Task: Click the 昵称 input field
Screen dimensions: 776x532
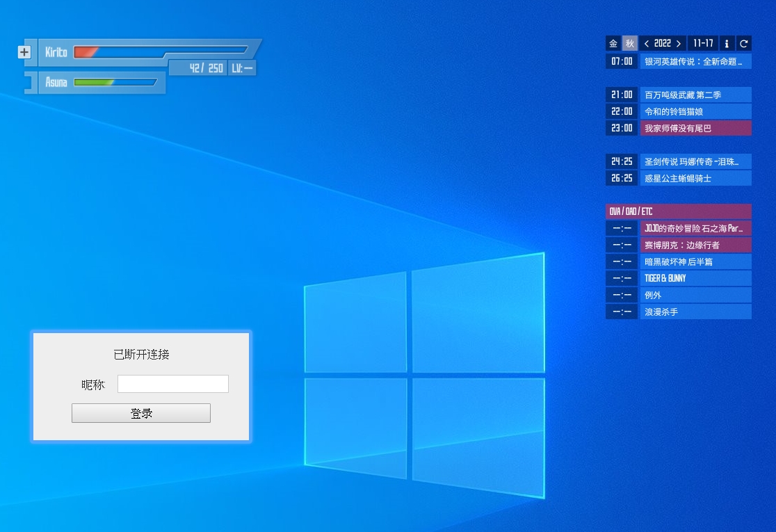Action: click(x=172, y=384)
